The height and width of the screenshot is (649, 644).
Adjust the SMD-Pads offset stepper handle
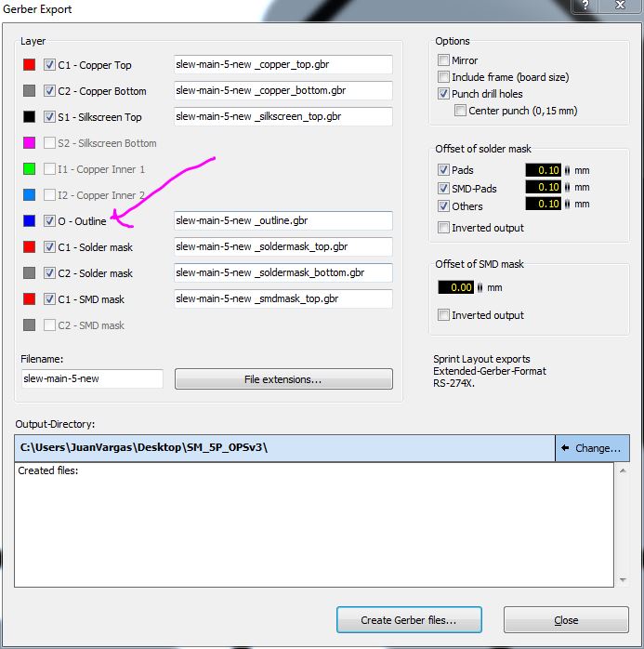tap(567, 187)
